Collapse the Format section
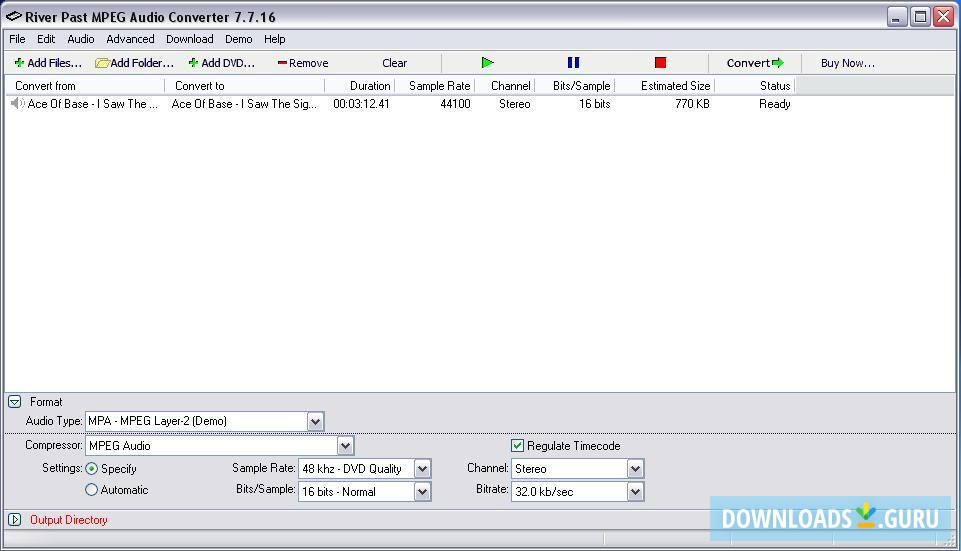961x551 pixels. click(x=15, y=402)
